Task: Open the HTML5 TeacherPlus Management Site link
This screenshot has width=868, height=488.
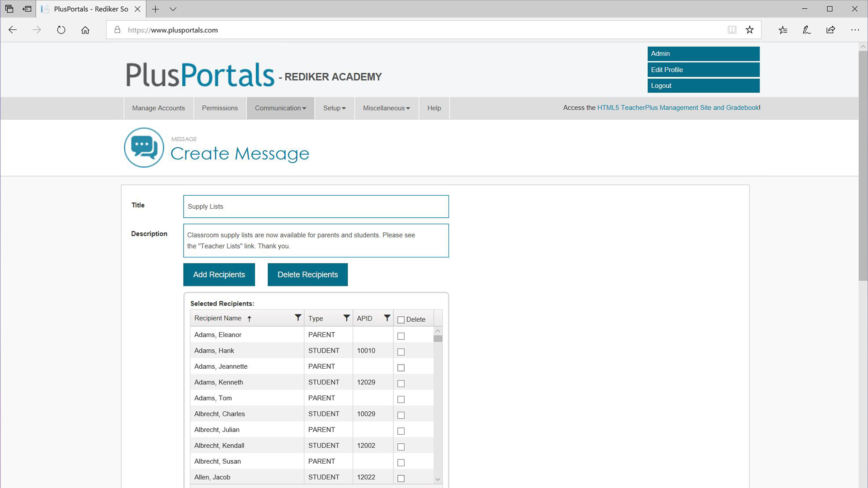Action: [678, 108]
